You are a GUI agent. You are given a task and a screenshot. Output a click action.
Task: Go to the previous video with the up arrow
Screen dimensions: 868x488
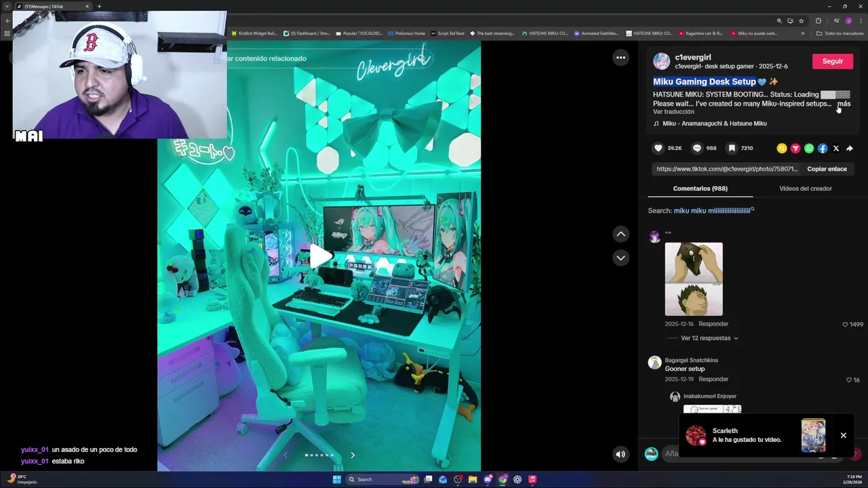[x=620, y=234]
